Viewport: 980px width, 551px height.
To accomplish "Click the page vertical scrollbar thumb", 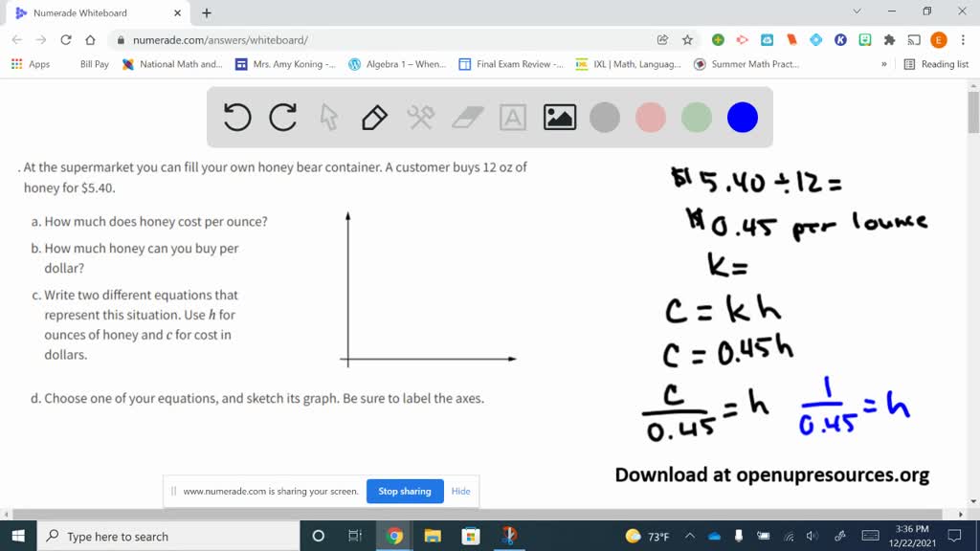I will coord(973,113).
